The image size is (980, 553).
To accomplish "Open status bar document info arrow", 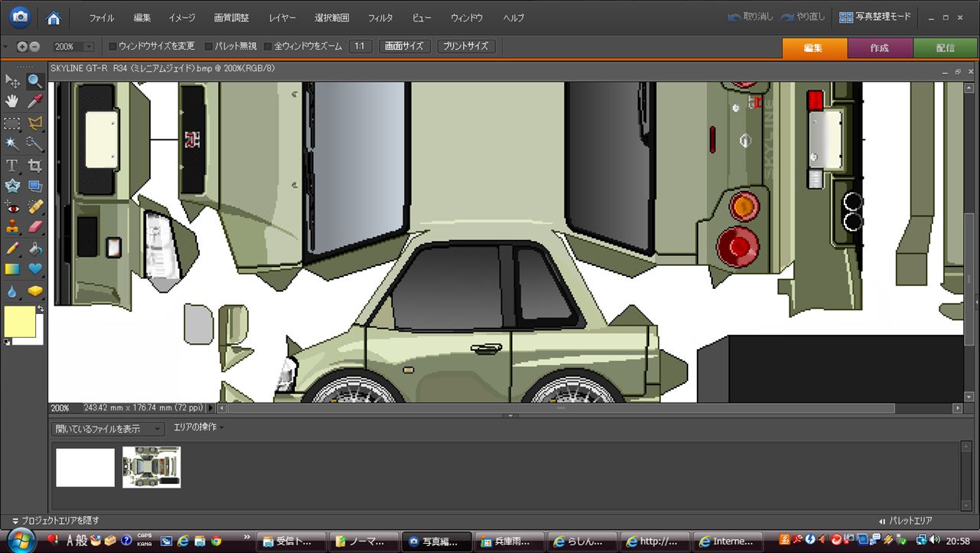I will pos(211,408).
